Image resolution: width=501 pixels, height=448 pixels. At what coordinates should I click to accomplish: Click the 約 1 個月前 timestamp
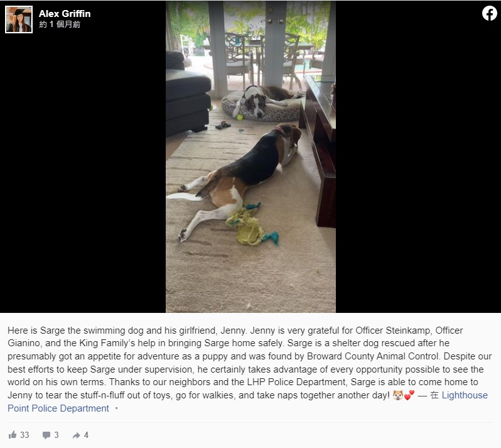(60, 25)
